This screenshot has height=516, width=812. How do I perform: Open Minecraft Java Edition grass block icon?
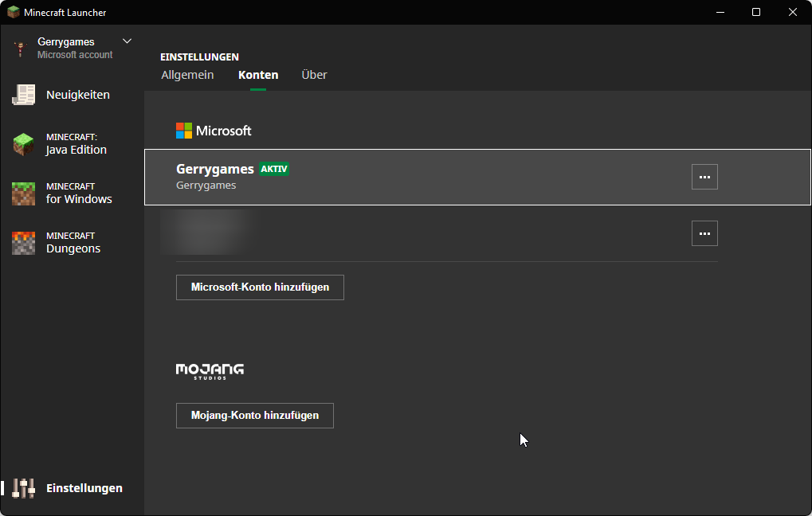pyautogui.click(x=24, y=144)
